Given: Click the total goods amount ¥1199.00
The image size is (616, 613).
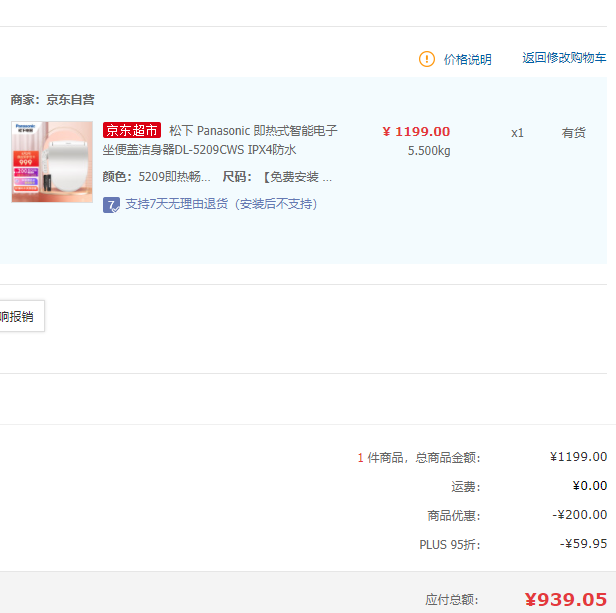Looking at the screenshot, I should click(578, 457).
